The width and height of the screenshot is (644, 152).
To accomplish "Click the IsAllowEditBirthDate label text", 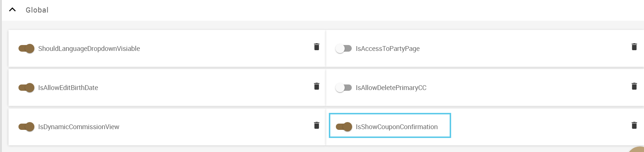I will [x=68, y=88].
